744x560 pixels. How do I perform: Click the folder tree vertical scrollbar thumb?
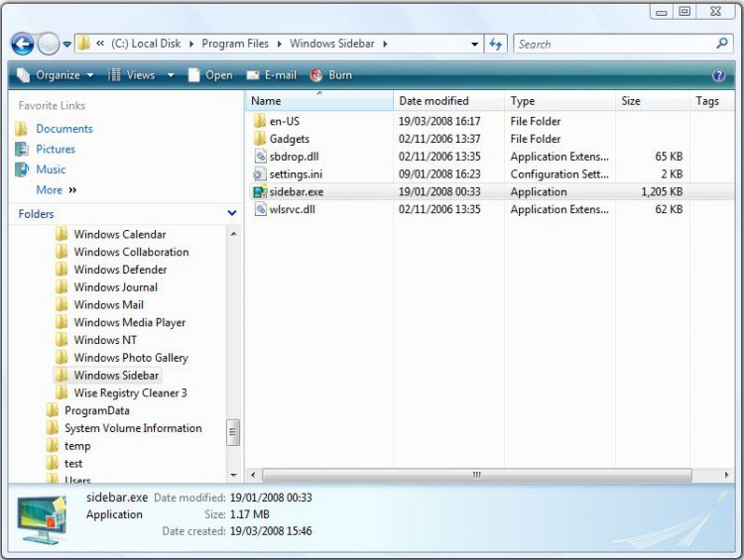pyautogui.click(x=233, y=432)
